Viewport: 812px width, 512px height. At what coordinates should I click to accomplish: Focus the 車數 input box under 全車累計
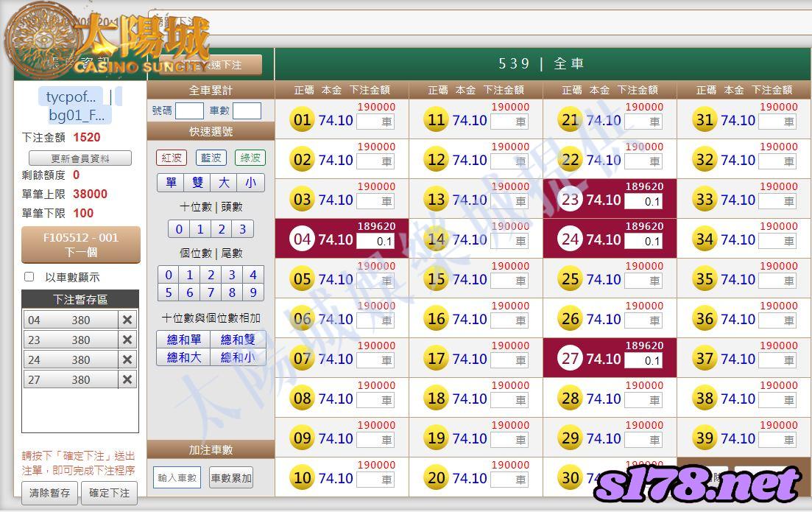pyautogui.click(x=247, y=111)
